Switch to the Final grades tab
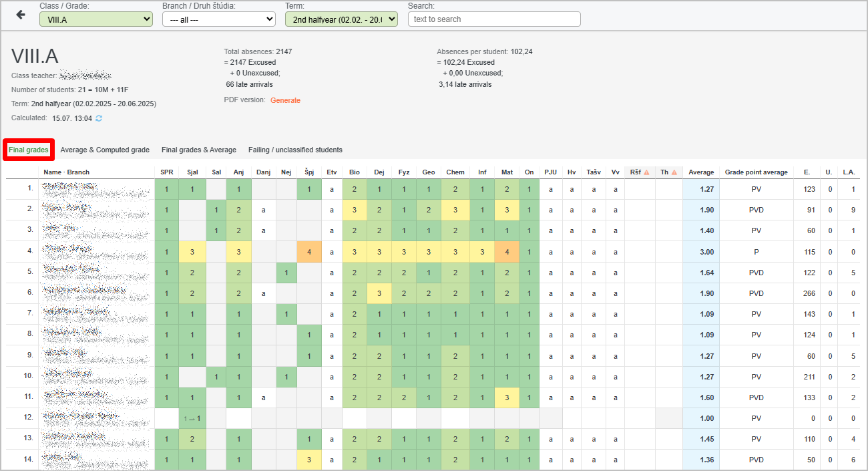 tap(29, 150)
